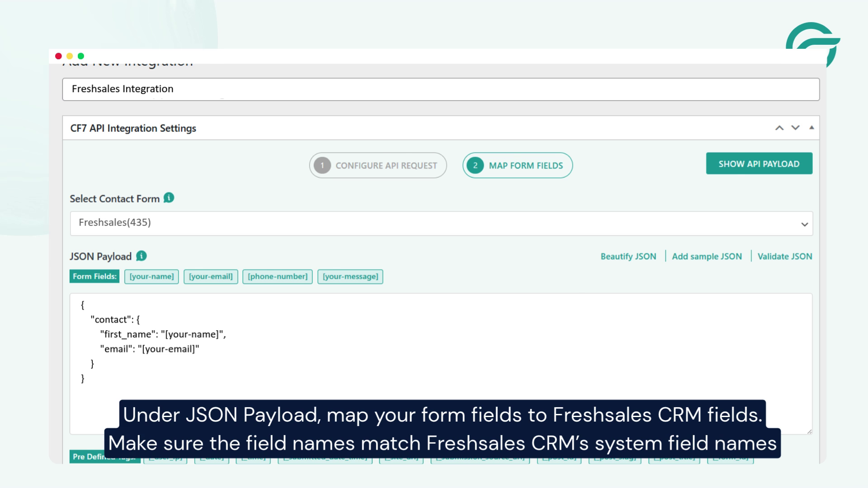
Task: Collapse CF7 API Integration Settings panel triangle
Action: pyautogui.click(x=811, y=128)
